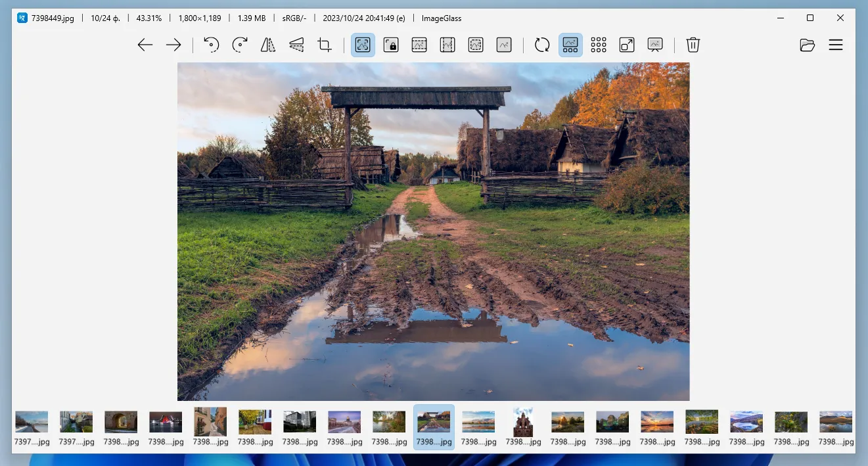Select the first thumbnail in the gallery
The width and height of the screenshot is (868, 466).
coord(31,421)
